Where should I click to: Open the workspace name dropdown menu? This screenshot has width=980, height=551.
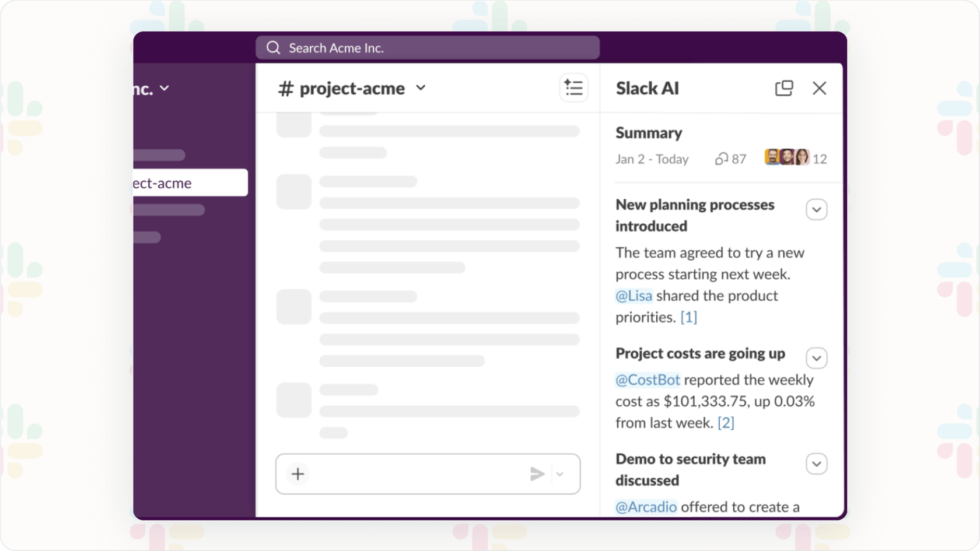pyautogui.click(x=164, y=87)
